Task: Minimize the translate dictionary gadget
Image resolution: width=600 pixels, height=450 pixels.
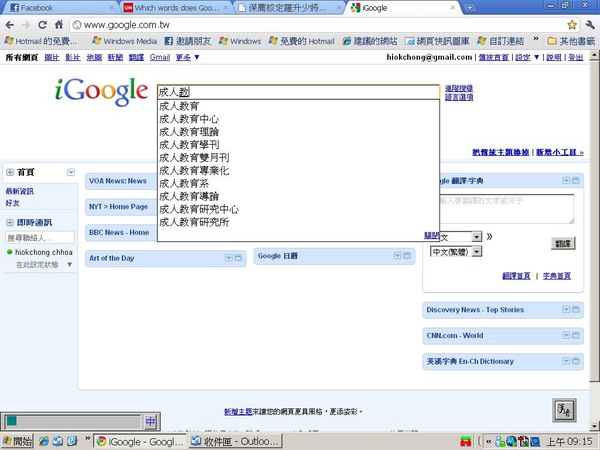Action: [x=576, y=181]
